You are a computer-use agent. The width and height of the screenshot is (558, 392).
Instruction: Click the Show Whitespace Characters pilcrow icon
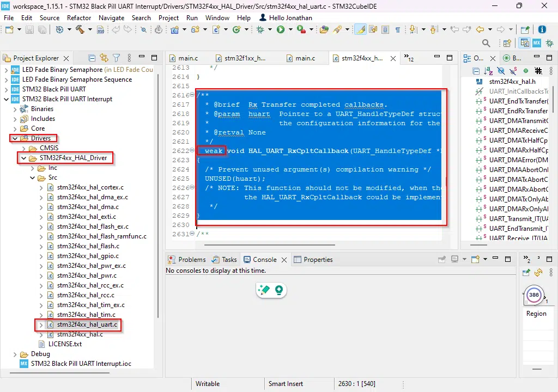[x=397, y=30]
